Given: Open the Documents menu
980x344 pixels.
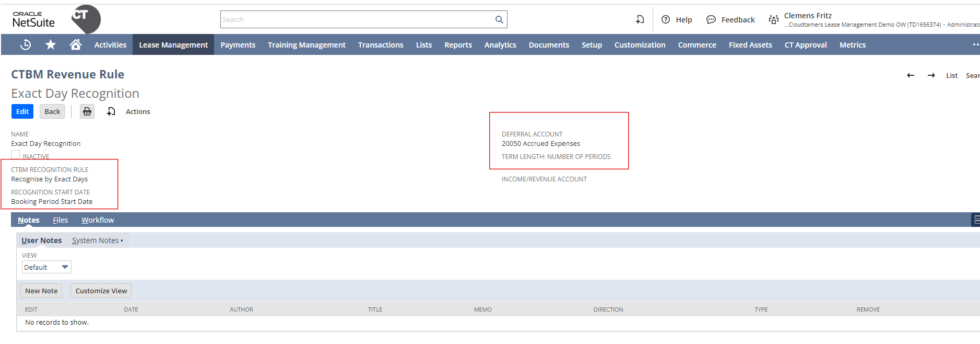Looking at the screenshot, I should [x=549, y=45].
